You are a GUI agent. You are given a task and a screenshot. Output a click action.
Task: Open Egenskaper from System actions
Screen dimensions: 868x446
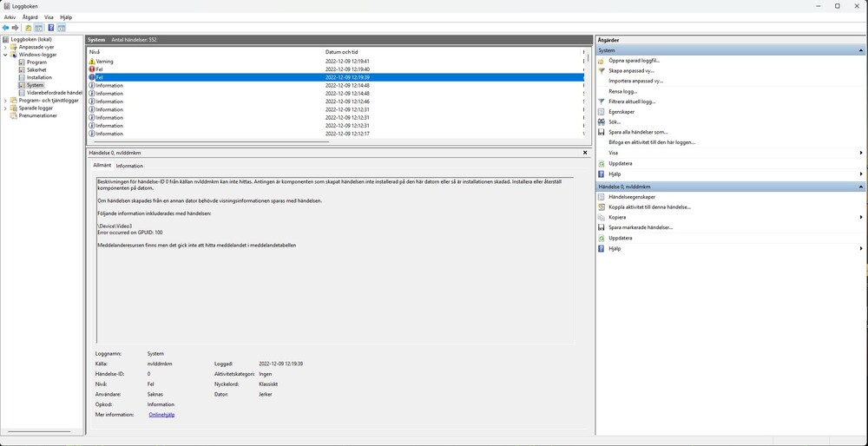click(x=621, y=112)
